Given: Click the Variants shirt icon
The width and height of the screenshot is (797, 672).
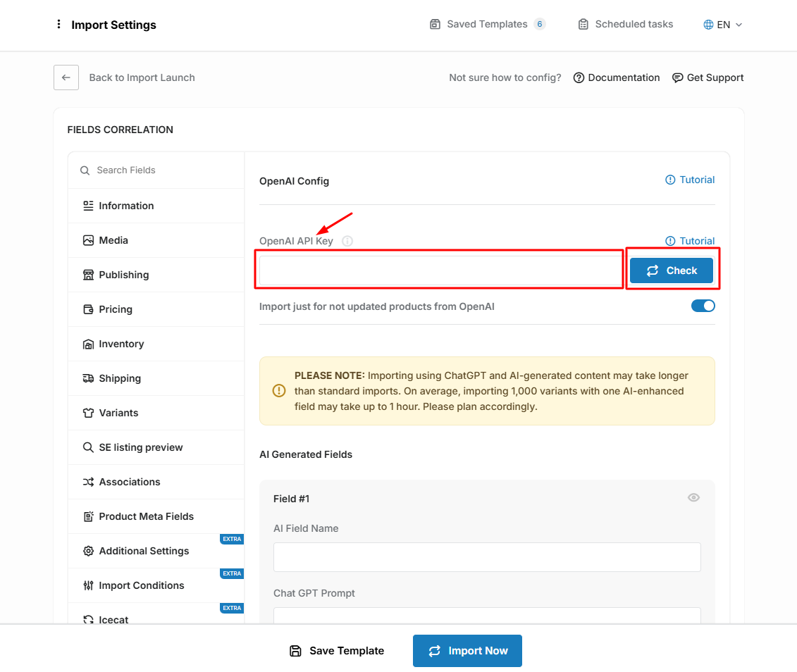Looking at the screenshot, I should [89, 413].
